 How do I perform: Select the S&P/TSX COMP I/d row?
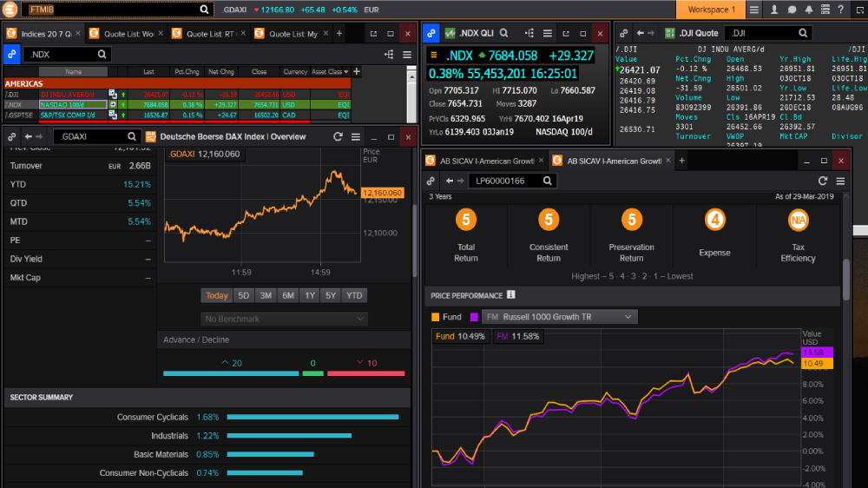click(x=177, y=115)
